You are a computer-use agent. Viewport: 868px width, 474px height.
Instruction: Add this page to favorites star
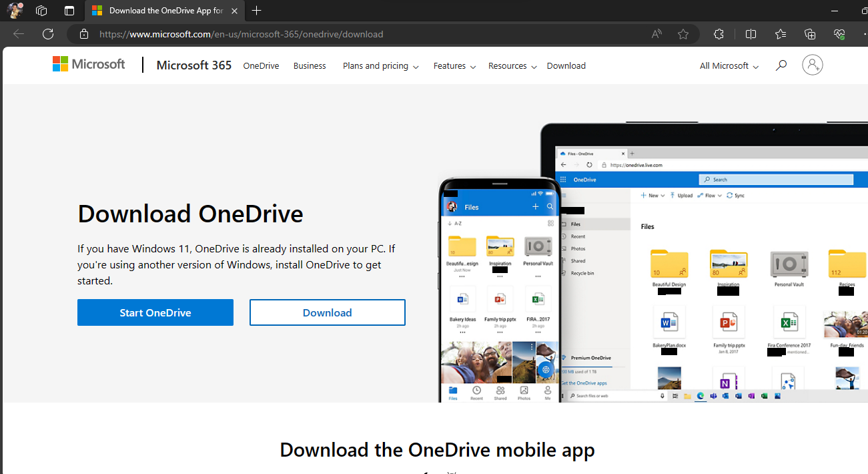tap(683, 34)
